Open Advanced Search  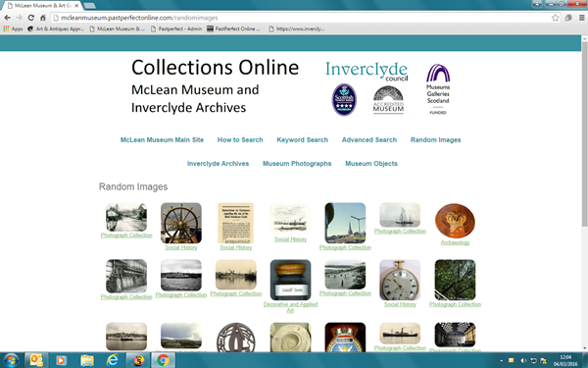click(x=369, y=139)
